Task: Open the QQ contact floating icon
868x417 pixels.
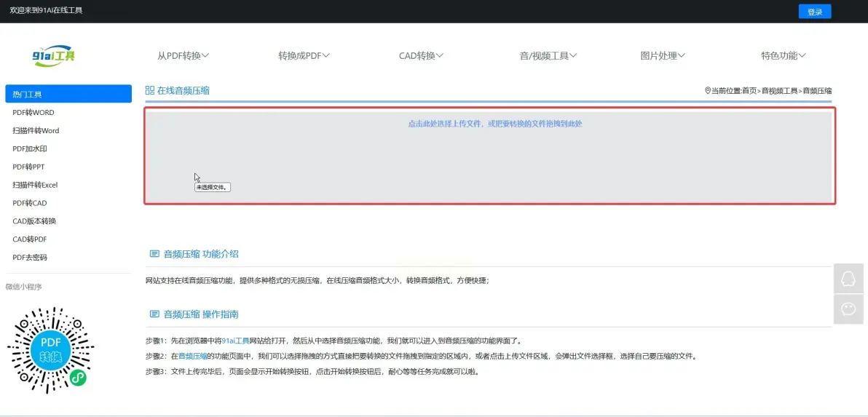Action: pyautogui.click(x=848, y=279)
